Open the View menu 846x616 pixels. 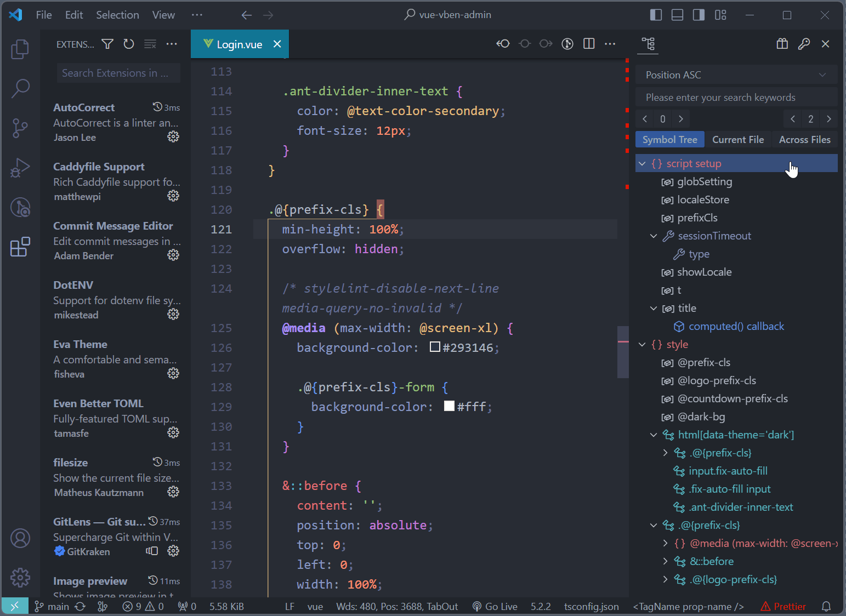point(163,15)
